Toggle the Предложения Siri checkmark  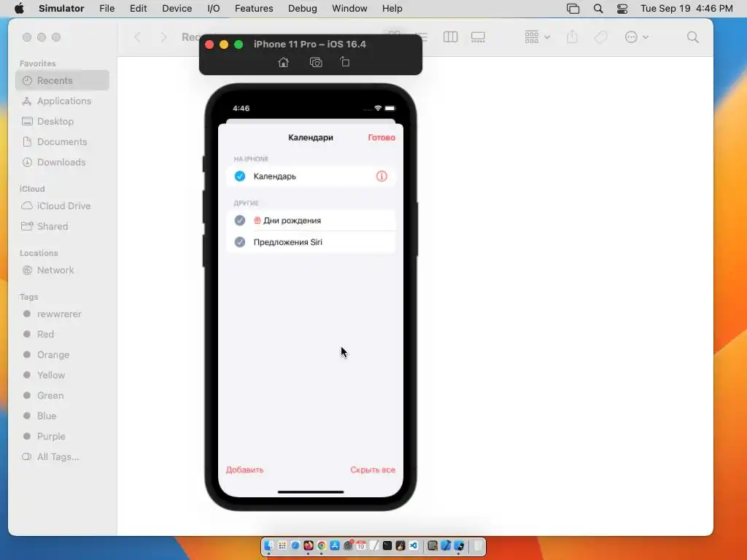(x=239, y=242)
